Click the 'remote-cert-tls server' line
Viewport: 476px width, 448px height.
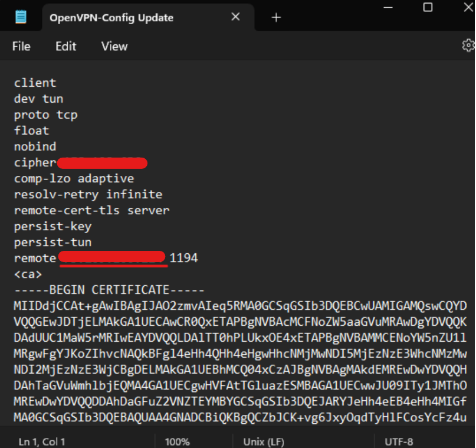(91, 210)
